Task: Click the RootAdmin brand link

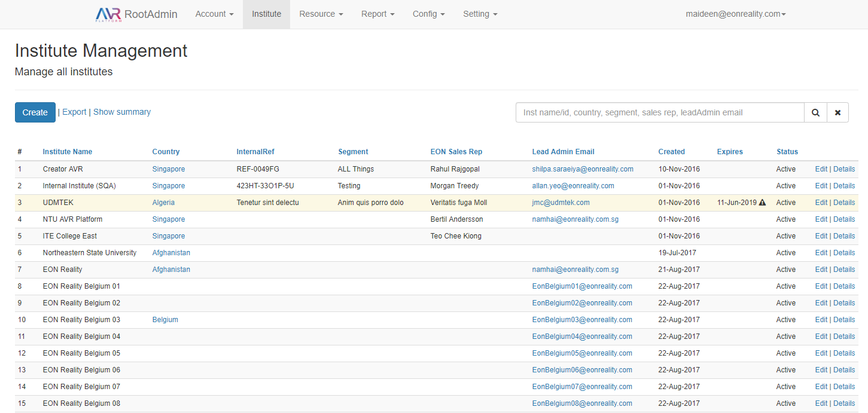Action: pos(151,14)
